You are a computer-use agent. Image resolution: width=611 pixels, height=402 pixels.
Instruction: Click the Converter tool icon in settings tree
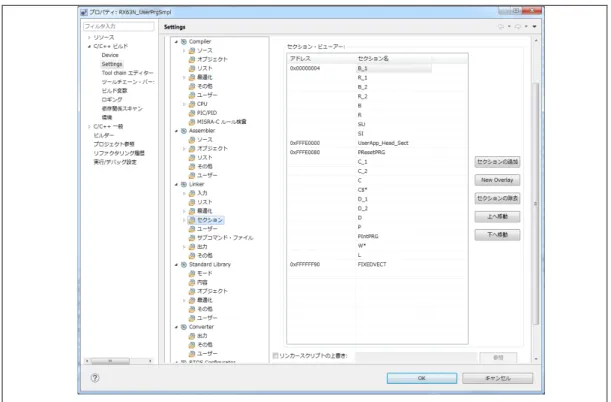[x=184, y=327]
